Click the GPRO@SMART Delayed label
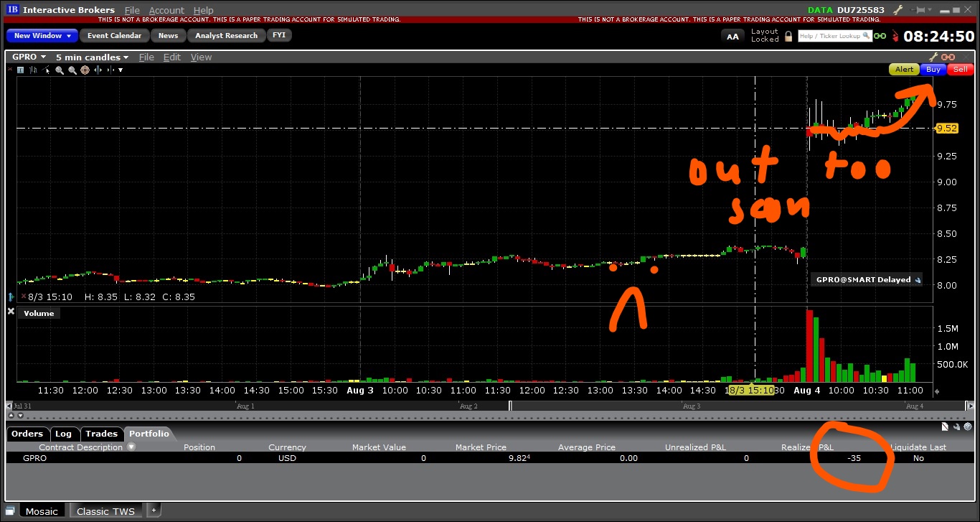The image size is (980, 522). [x=867, y=280]
